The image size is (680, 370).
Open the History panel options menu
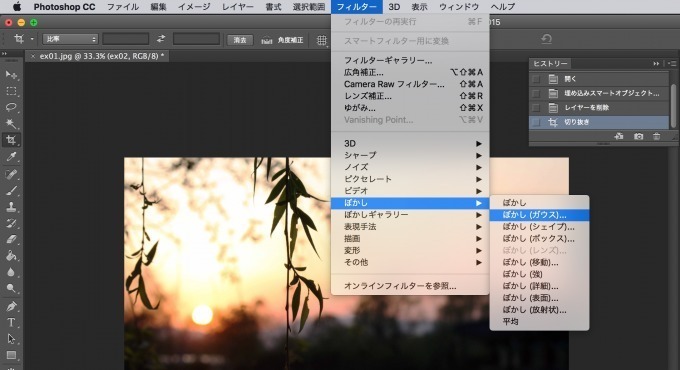click(x=672, y=63)
